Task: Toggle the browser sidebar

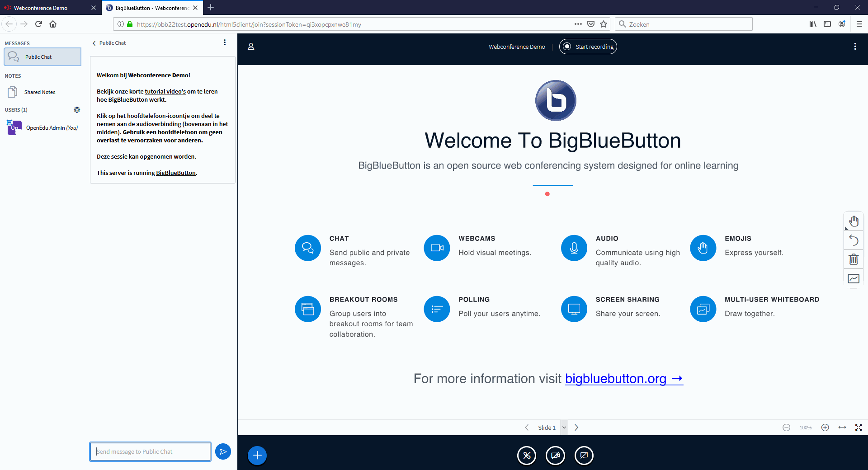Action: coord(827,24)
